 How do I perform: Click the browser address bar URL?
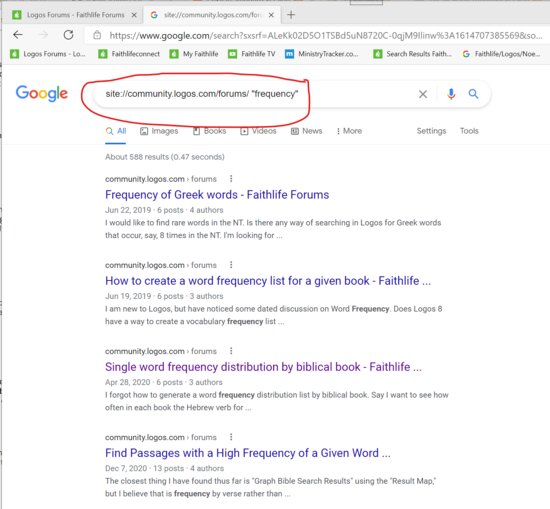tap(326, 35)
